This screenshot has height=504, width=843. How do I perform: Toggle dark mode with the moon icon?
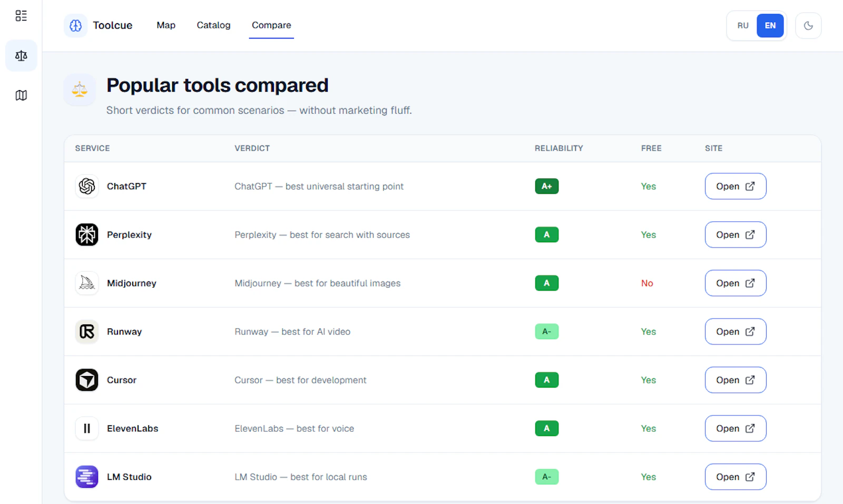point(808,25)
